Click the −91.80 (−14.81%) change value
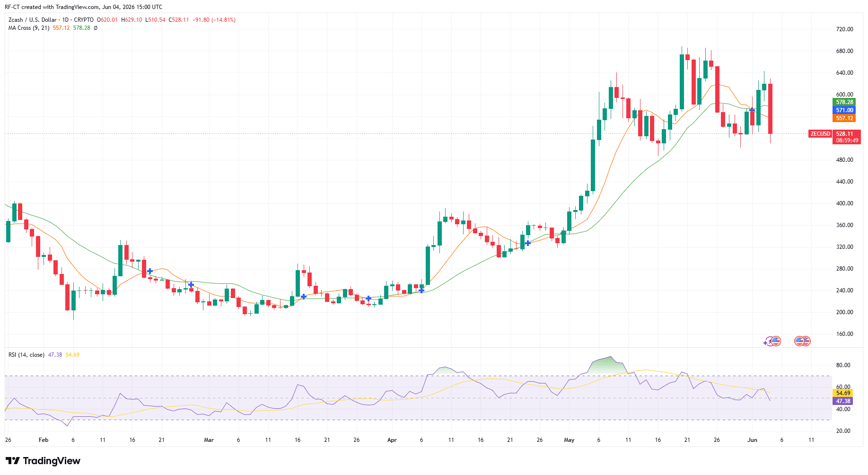Image resolution: width=868 pixels, height=475 pixels. coord(214,20)
